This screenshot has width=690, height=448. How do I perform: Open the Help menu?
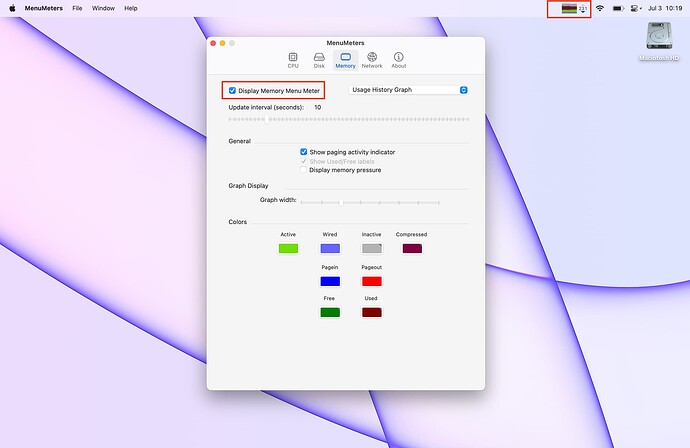click(131, 8)
